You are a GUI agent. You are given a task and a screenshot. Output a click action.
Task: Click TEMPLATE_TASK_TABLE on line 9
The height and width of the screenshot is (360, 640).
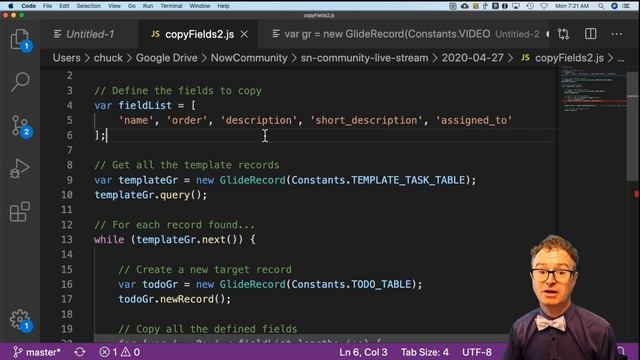click(408, 180)
